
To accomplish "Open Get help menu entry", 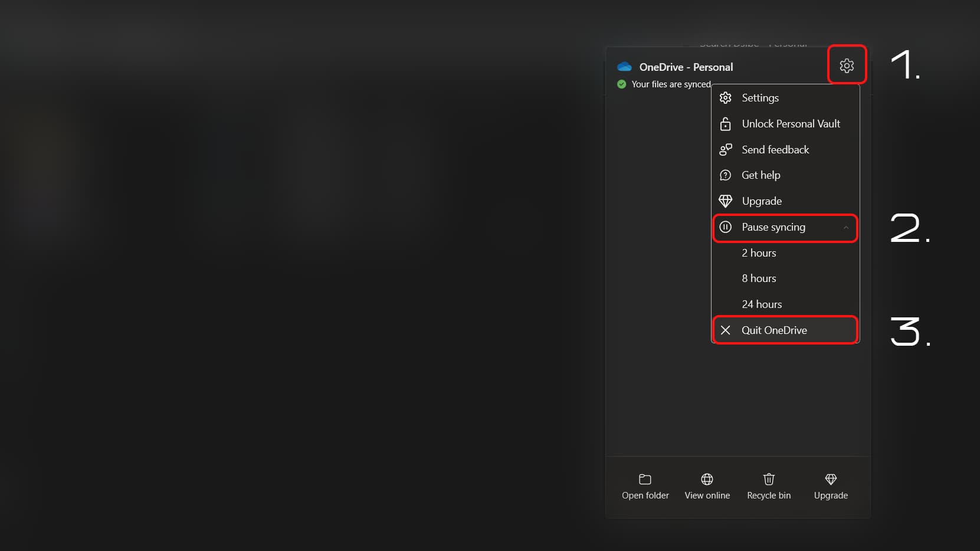I will (x=785, y=175).
